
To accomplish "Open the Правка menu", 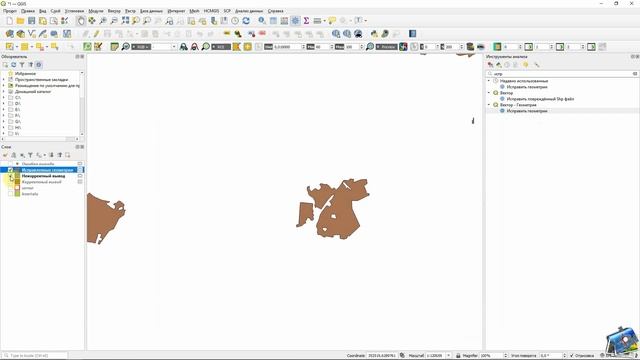I will click(28, 11).
